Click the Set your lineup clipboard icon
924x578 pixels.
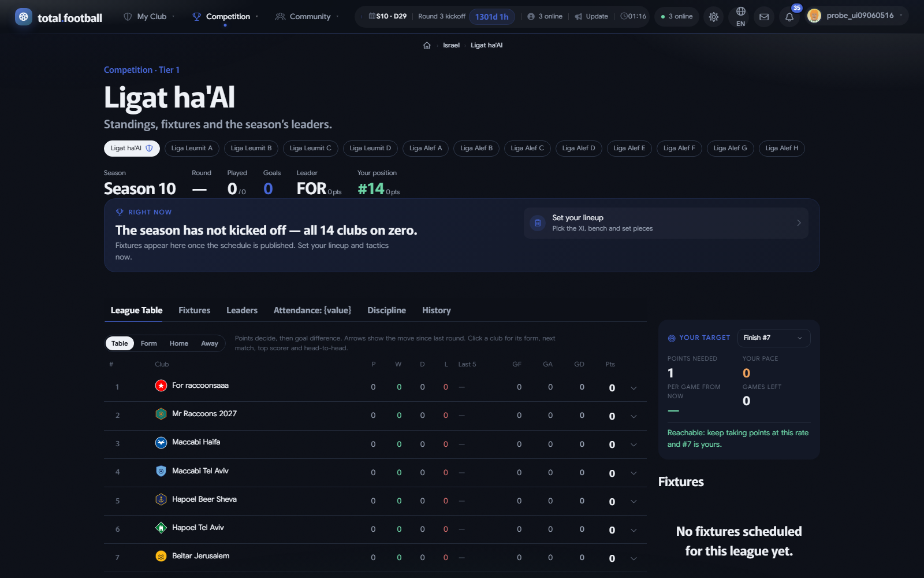pyautogui.click(x=538, y=223)
